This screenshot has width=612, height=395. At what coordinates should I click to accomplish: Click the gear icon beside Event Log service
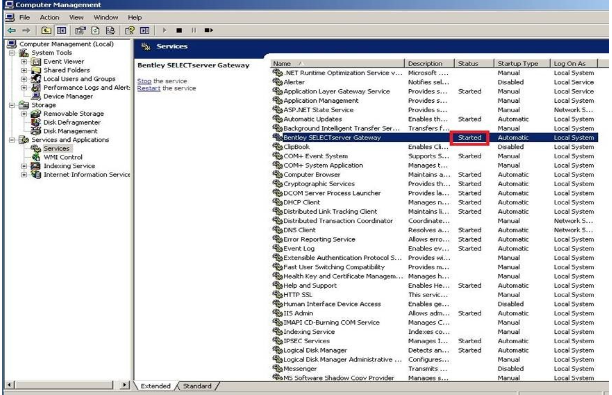[278, 248]
